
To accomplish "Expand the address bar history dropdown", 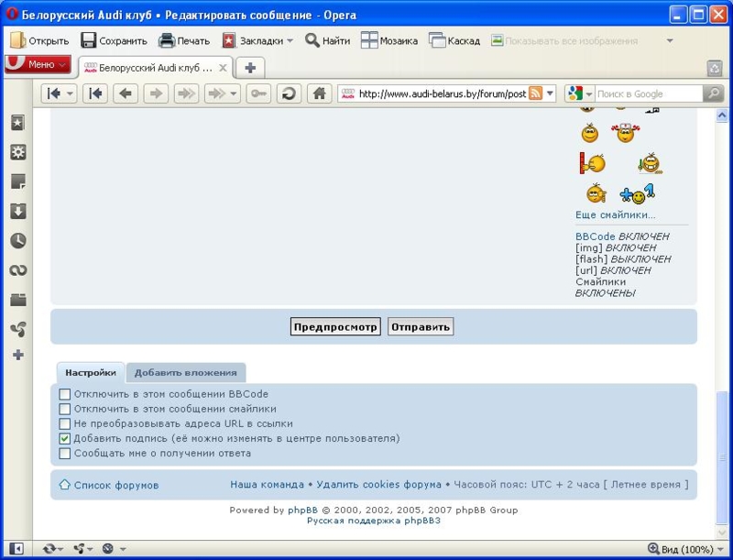I will pos(550,93).
